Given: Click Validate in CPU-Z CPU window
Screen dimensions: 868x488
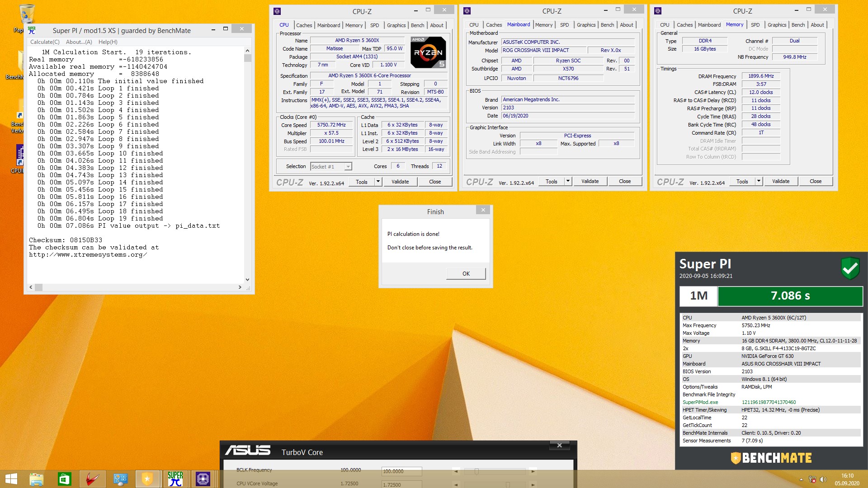Looking at the screenshot, I should click(x=400, y=182).
